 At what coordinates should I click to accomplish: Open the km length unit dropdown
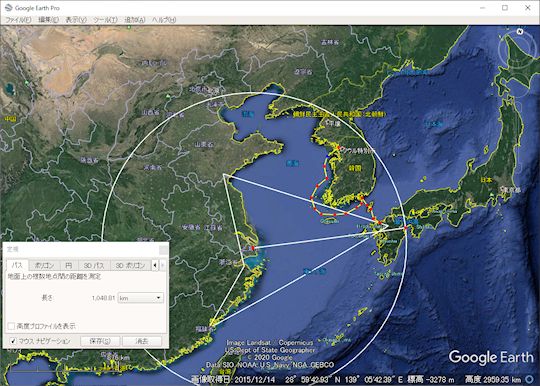click(141, 298)
